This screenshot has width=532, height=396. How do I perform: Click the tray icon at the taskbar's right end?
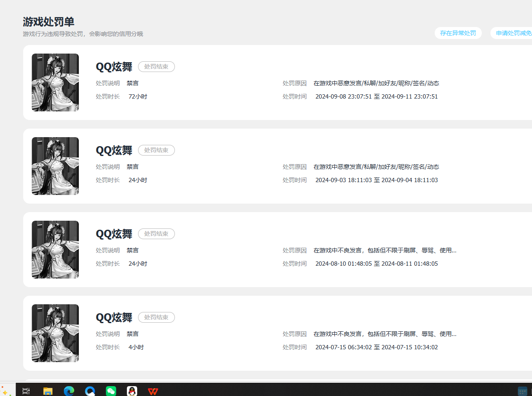tap(523, 391)
